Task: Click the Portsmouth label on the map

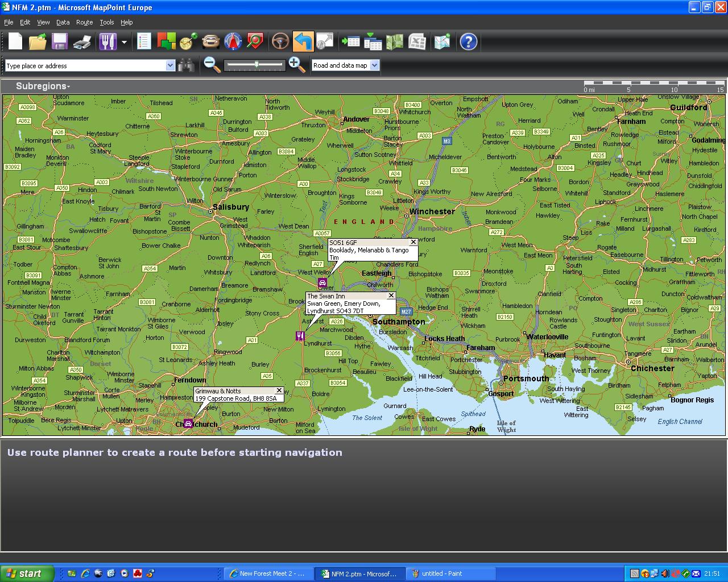Action: [x=526, y=379]
